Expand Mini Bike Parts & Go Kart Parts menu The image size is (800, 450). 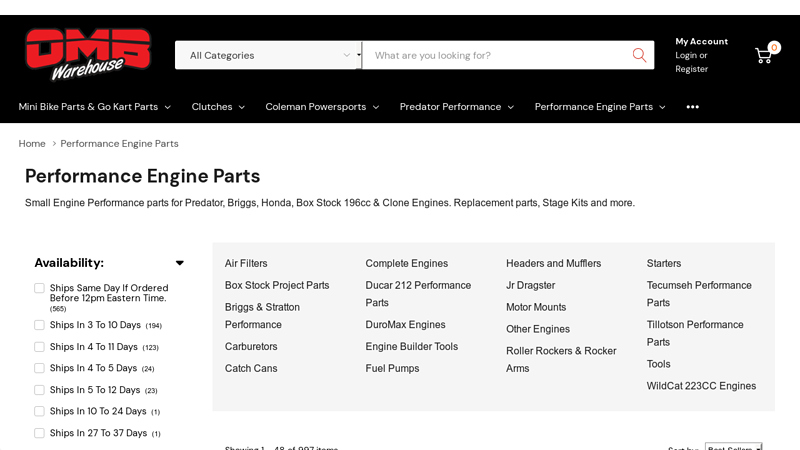coord(94,107)
